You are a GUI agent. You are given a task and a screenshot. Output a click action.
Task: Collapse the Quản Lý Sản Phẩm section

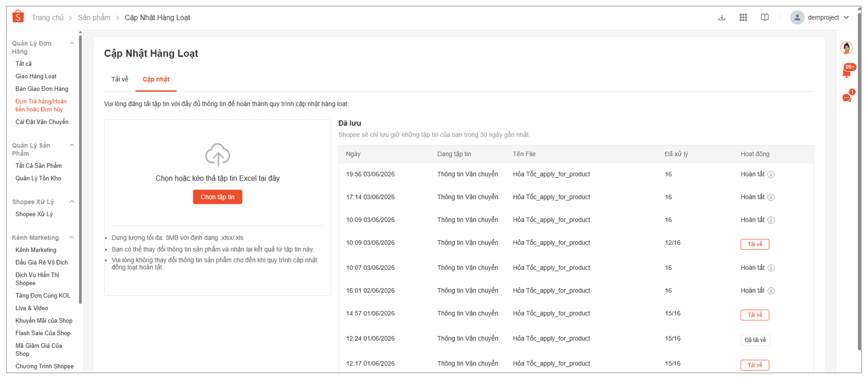tap(72, 145)
